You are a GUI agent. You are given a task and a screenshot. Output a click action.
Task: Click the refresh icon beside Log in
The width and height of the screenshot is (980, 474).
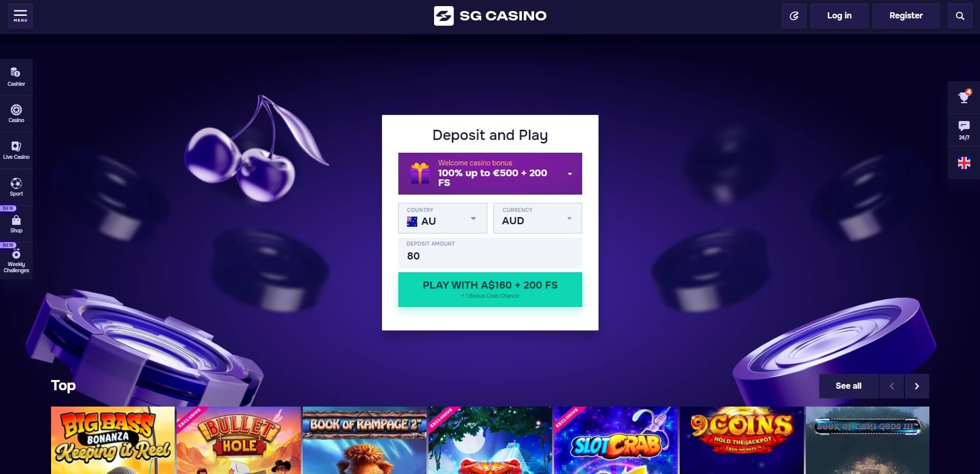pyautogui.click(x=794, y=16)
